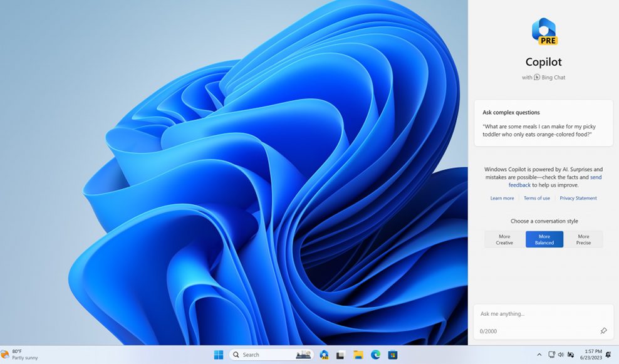Open Task View from the taskbar
The width and height of the screenshot is (619, 364).
point(341,355)
